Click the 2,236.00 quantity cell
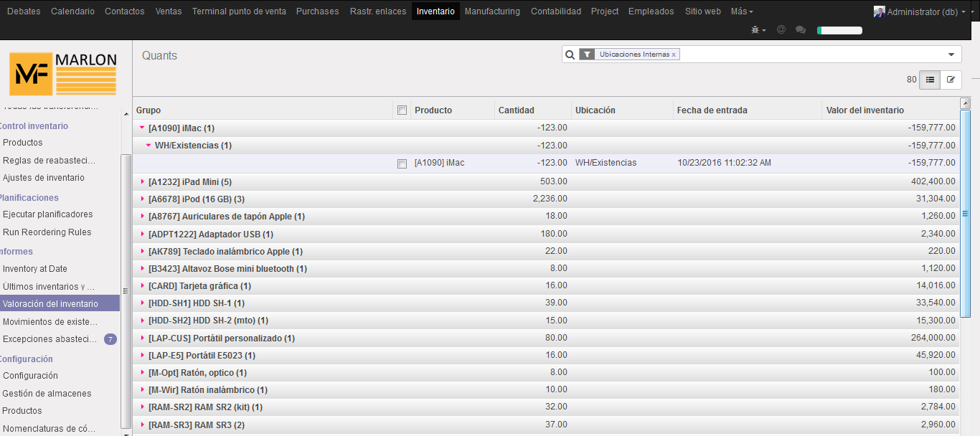 point(550,199)
